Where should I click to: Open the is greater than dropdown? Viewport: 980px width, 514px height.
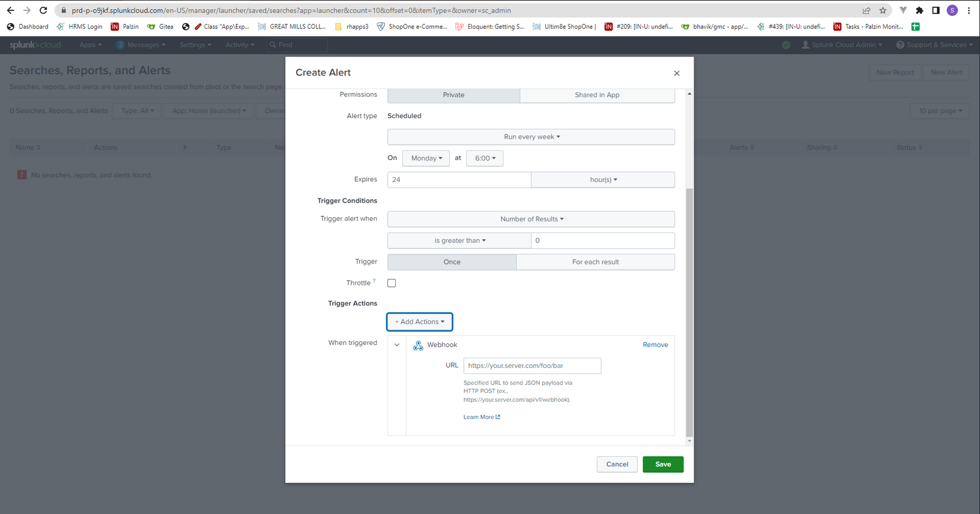[459, 240]
